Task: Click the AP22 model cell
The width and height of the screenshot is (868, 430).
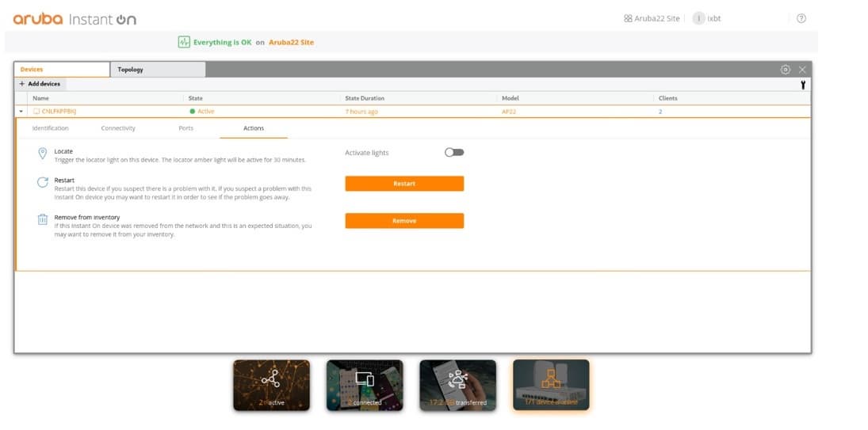Action: 509,112
